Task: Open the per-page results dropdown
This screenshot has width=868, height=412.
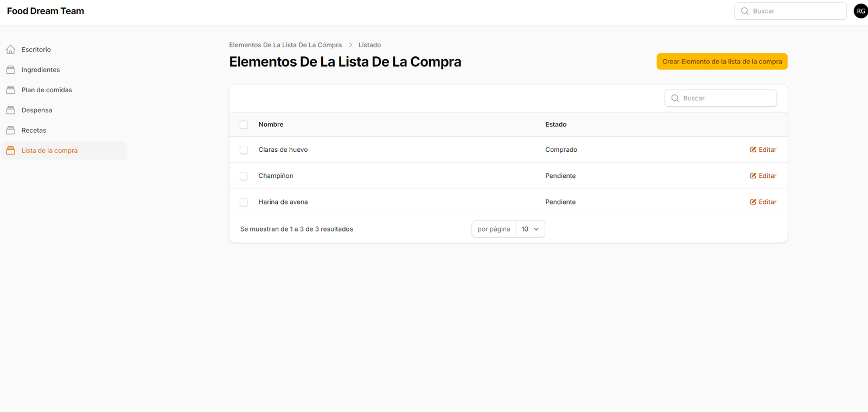Action: click(530, 229)
